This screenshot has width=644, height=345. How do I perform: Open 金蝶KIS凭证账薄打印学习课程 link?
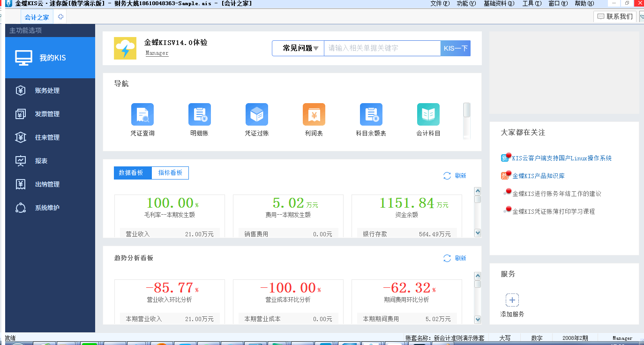(x=554, y=212)
